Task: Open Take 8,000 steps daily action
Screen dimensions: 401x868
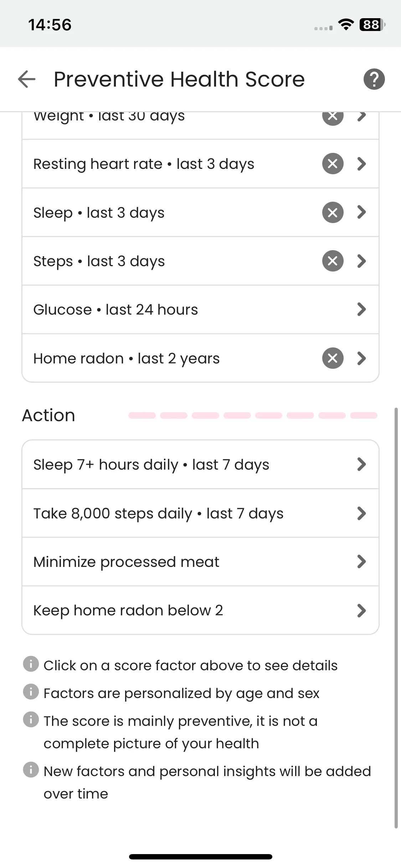Action: coord(200,513)
